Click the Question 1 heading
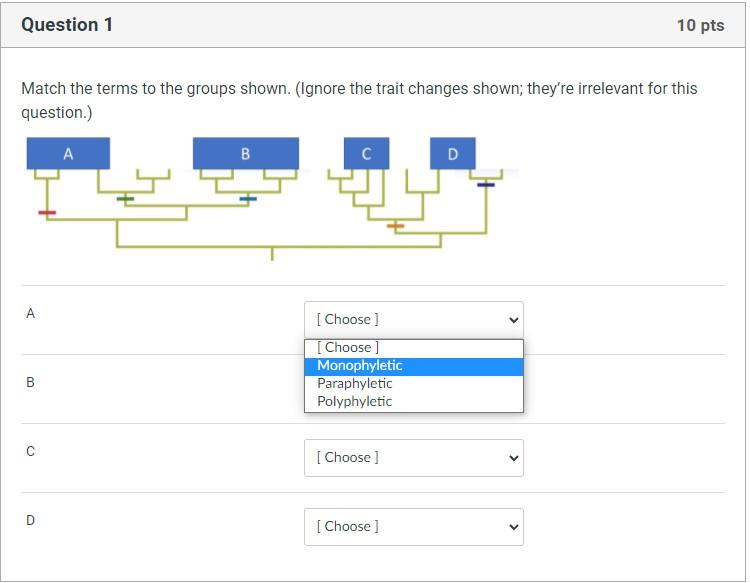The width and height of the screenshot is (750, 583). [x=67, y=25]
